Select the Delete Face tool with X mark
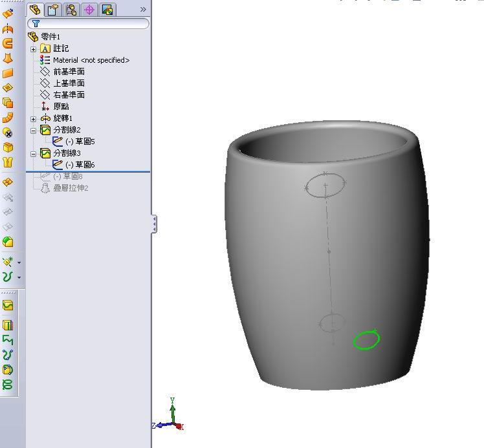The height and width of the screenshot is (448, 484). tap(8, 133)
